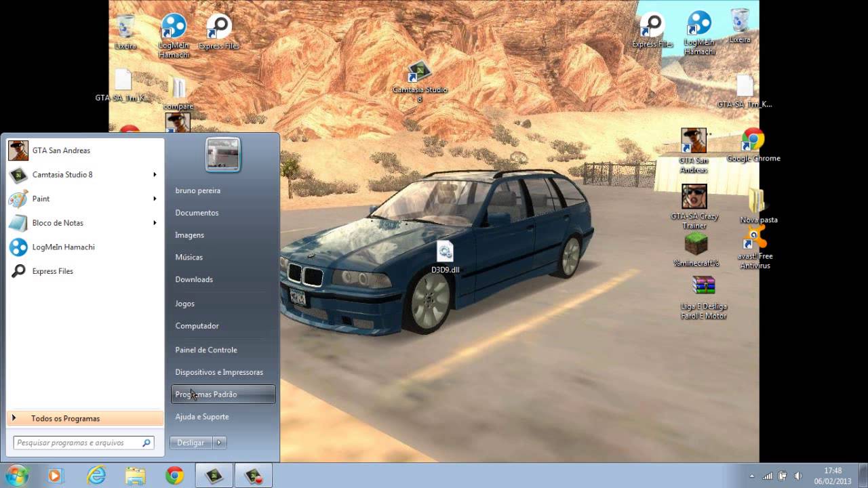Select avast! Free Antivirus shortcut
The height and width of the screenshot is (488, 868).
[x=755, y=247]
